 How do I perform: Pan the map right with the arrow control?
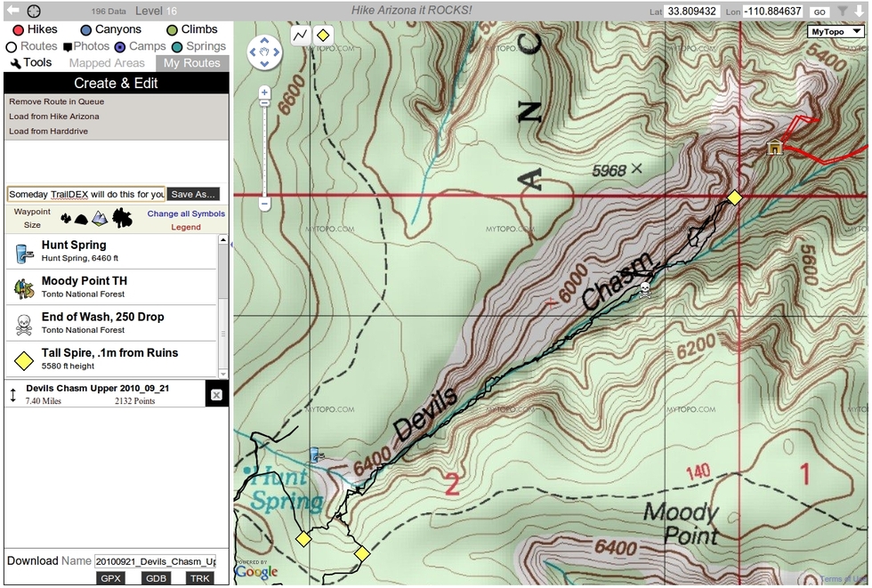click(277, 52)
